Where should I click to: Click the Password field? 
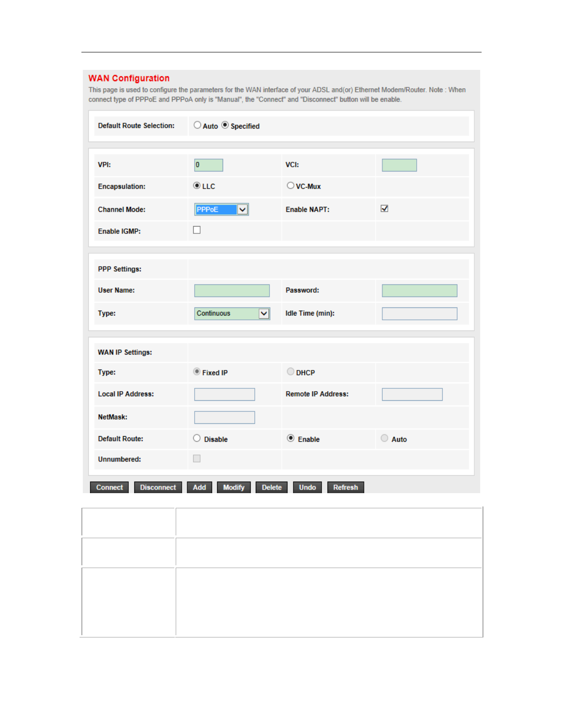(x=419, y=290)
